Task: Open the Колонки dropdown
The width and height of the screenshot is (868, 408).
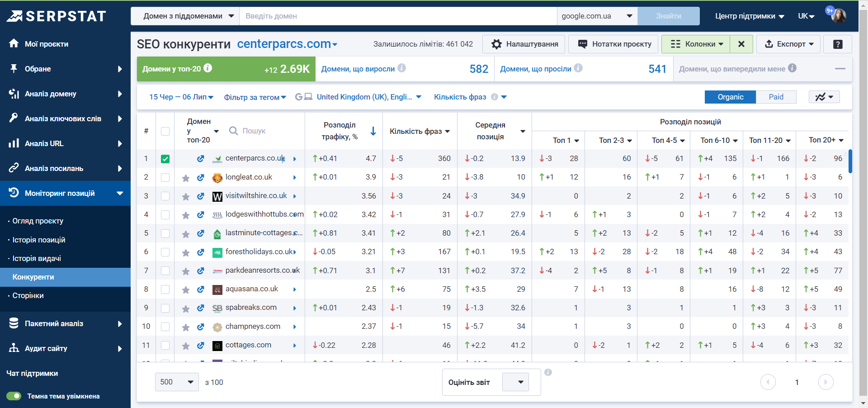Action: 696,44
